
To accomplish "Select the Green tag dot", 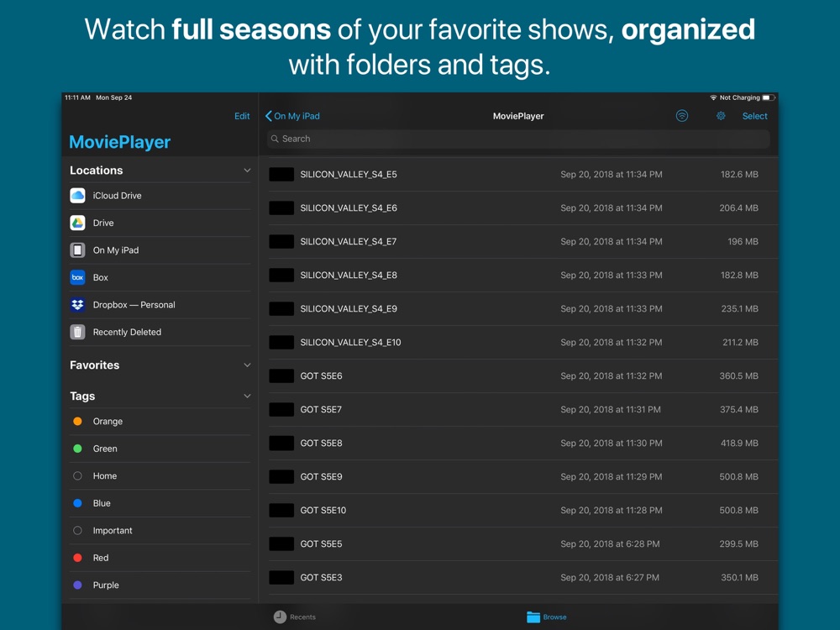I will point(77,449).
